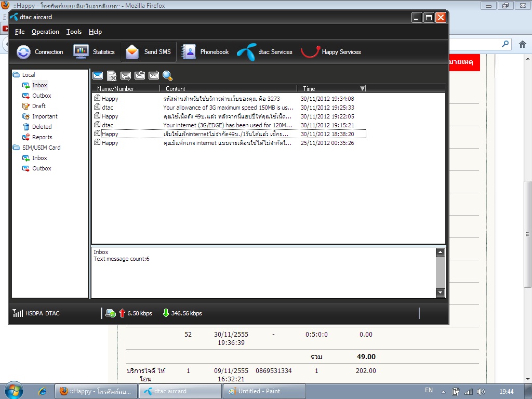Image resolution: width=532 pixels, height=399 pixels.
Task: Sort by Time column header
Action: pyautogui.click(x=331, y=88)
